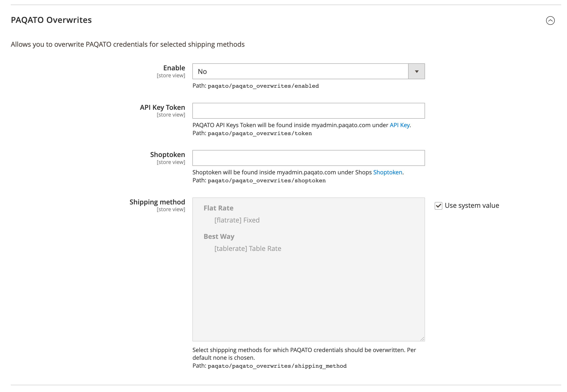Click the Flat Rate group label
Screen dimensions: 567x392
pyautogui.click(x=218, y=208)
